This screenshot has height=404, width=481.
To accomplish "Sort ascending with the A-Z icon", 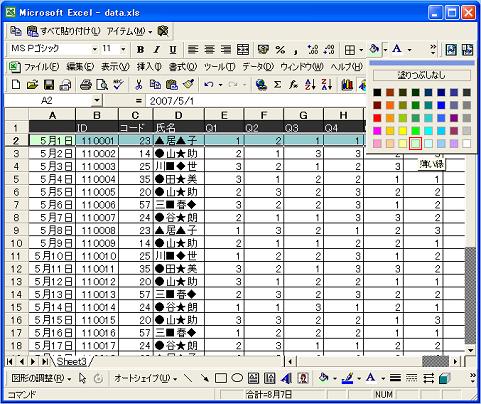I will pos(310,85).
